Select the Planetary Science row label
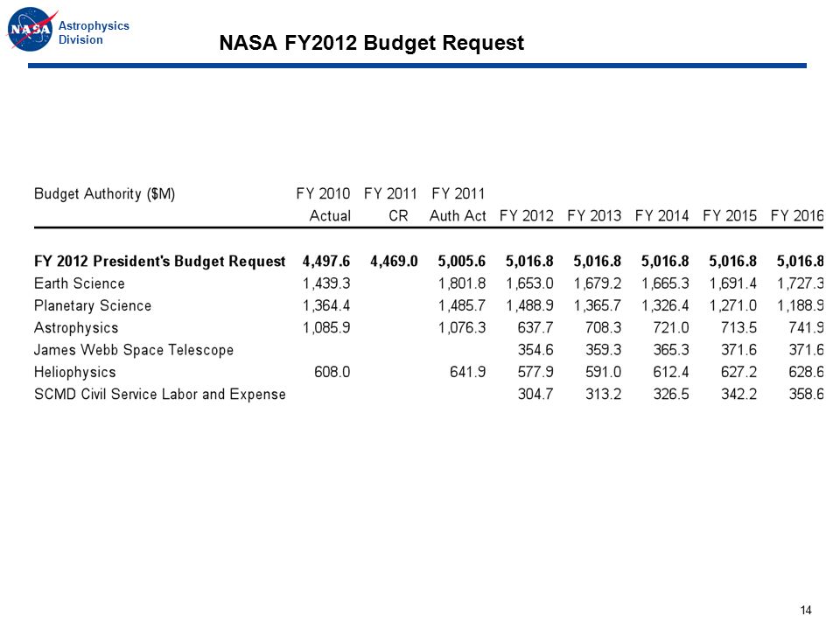This screenshot has height=630, width=840. tap(93, 305)
